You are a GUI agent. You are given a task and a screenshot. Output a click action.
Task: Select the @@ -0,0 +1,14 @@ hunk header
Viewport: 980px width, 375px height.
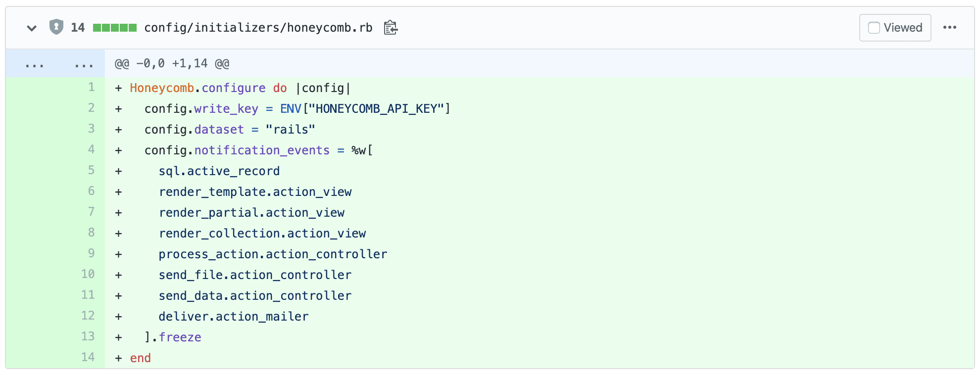coord(172,64)
